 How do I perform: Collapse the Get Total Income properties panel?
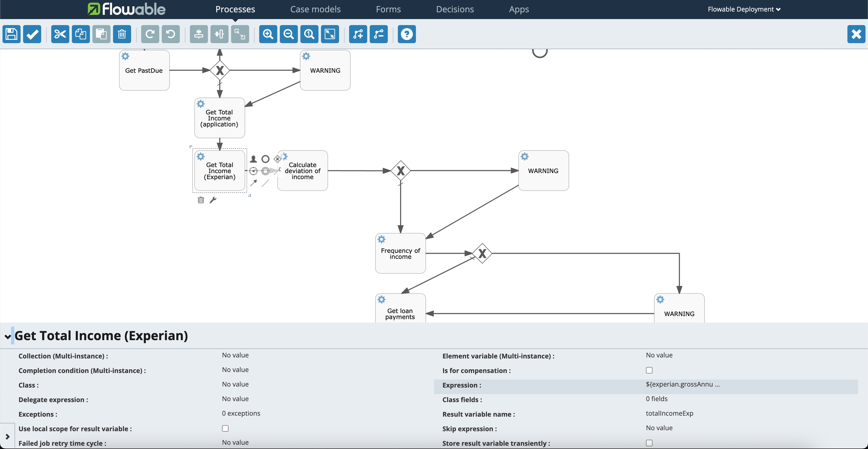tap(8, 336)
